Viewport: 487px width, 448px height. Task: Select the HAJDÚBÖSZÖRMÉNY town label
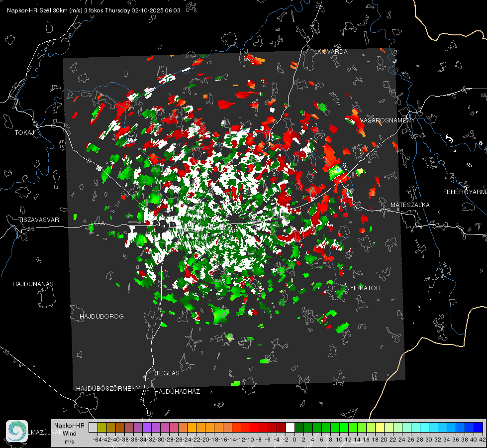point(108,388)
